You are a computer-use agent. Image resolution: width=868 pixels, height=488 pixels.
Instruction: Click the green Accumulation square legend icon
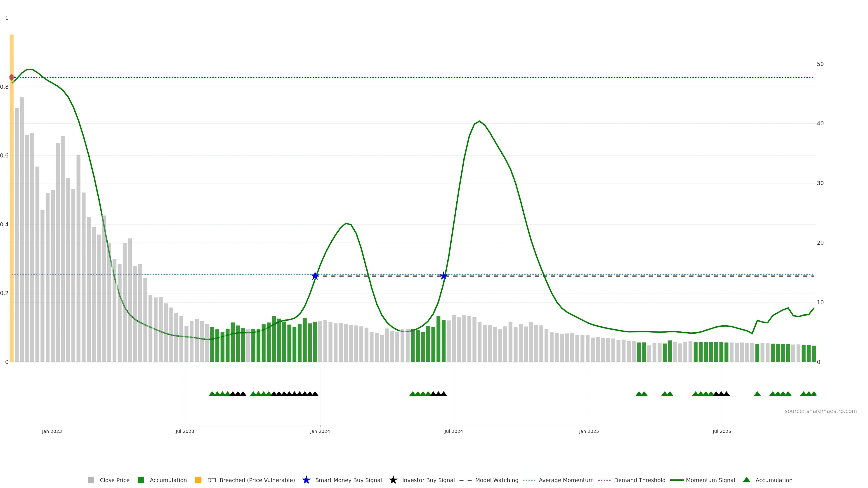[x=141, y=480]
